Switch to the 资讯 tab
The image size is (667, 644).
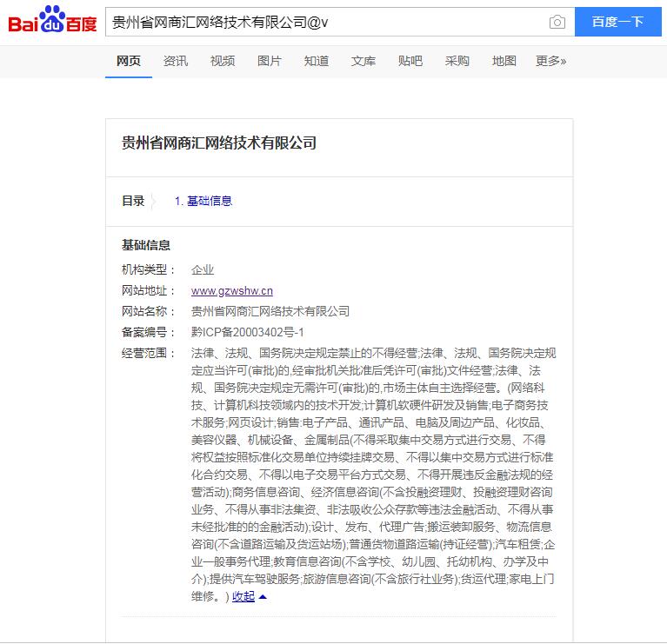[176, 61]
